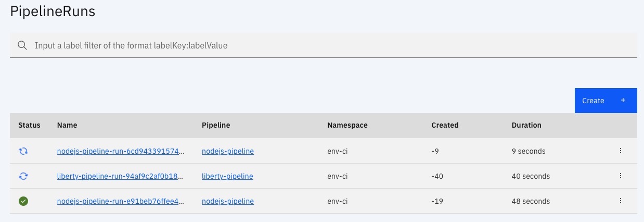Click the plus icon on Create button
This screenshot has height=222, width=644.
click(x=623, y=101)
